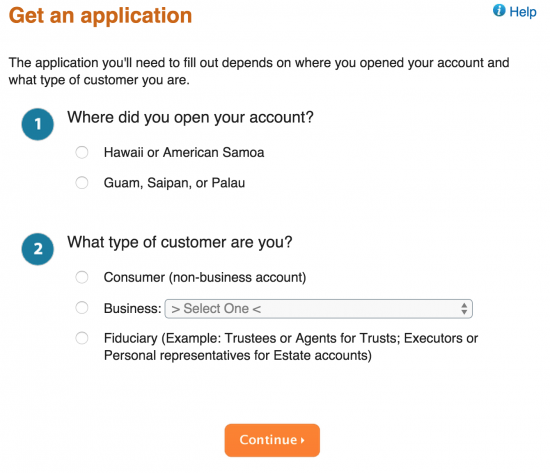Click the Get an application heading
The height and width of the screenshot is (473, 550).
pos(100,16)
